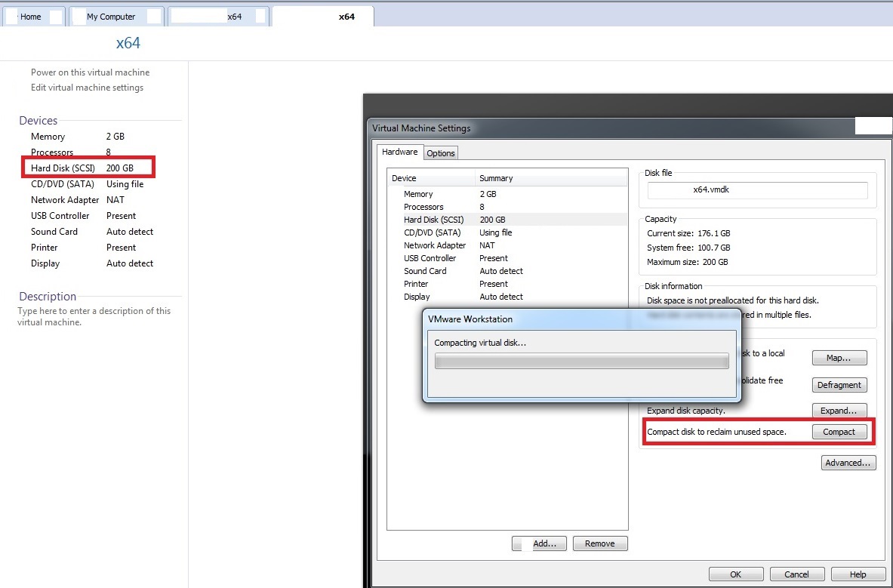This screenshot has height=588, width=893.
Task: Click the Current size 176.1 GB value
Action: [713, 233]
